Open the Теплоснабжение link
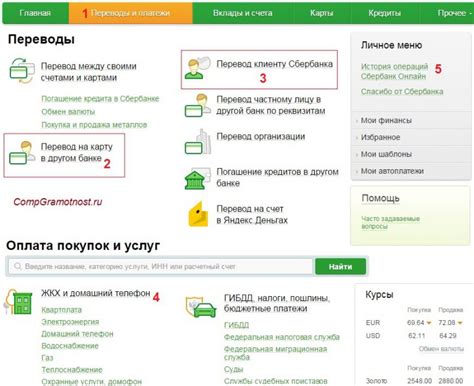This screenshot has height=386, width=474. (72, 370)
